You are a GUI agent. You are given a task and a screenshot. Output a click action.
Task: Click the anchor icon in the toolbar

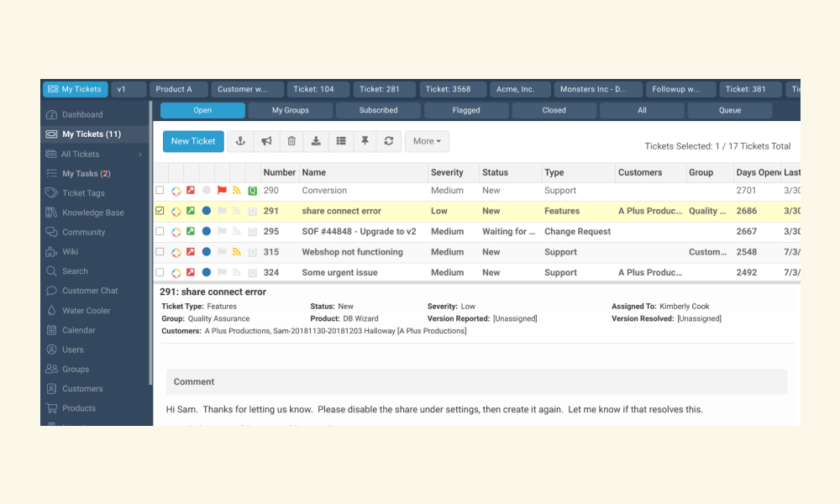point(240,141)
